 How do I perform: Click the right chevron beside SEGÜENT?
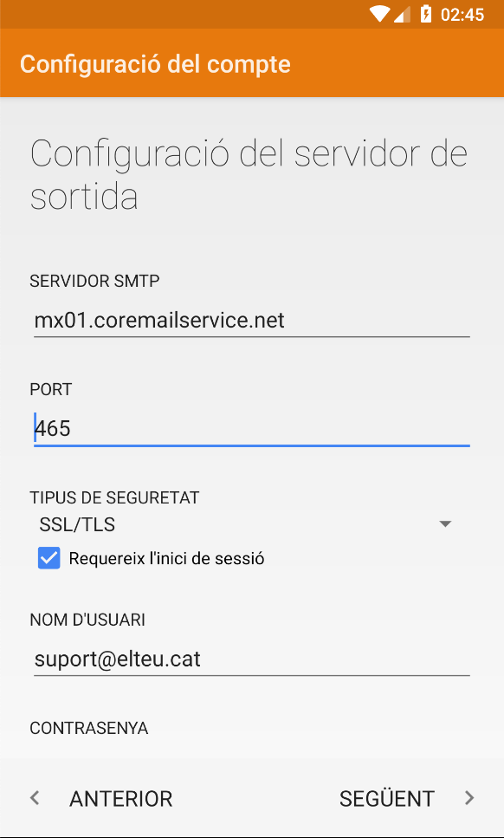click(468, 798)
